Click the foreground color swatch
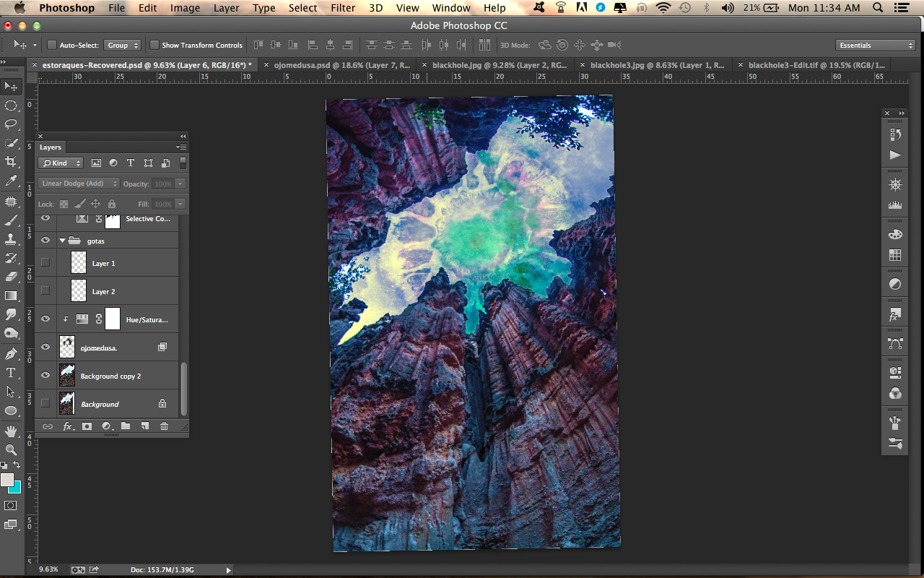924x578 pixels. 7,480
